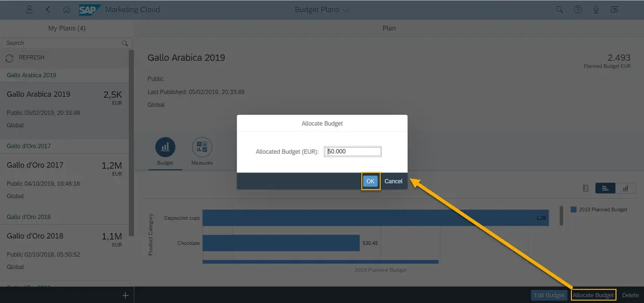This screenshot has width=644, height=303.
Task: Select the Gallo d'Oro 2017 plan item
Action: point(64,181)
